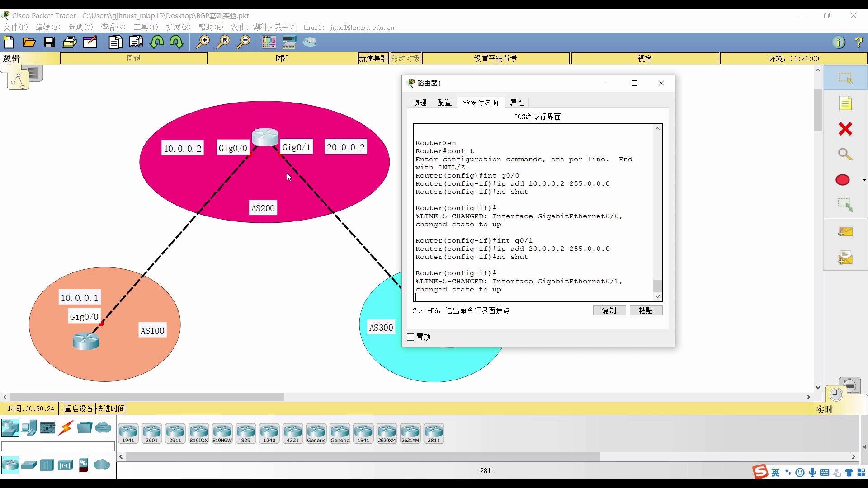
Task: Select the 2811 router device model
Action: click(434, 433)
